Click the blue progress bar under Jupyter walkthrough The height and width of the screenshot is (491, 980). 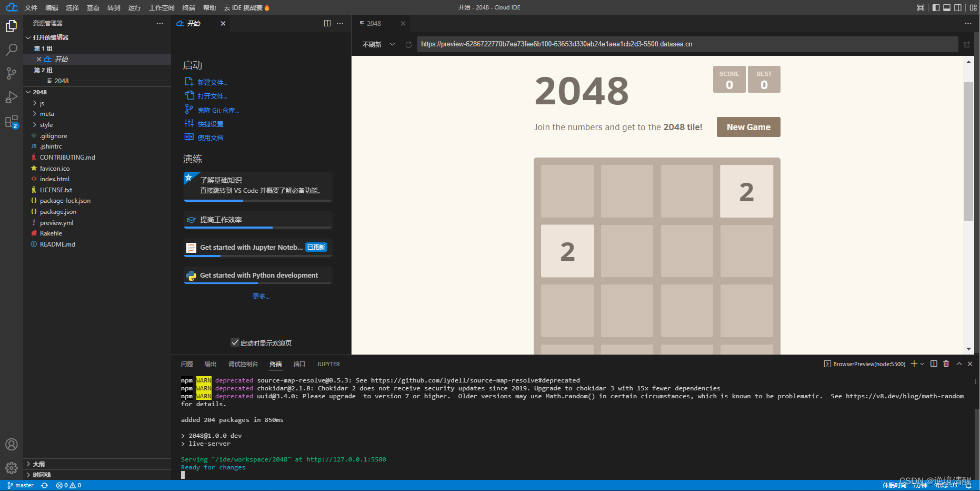[x=203, y=257]
